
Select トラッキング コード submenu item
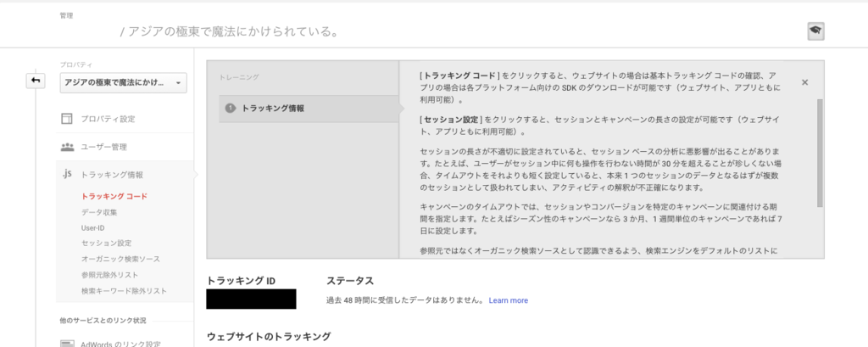114,196
